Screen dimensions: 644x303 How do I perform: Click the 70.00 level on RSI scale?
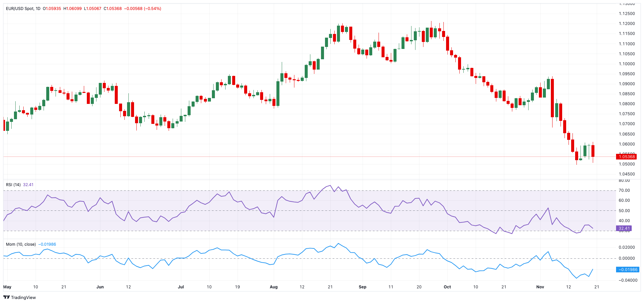[624, 190]
